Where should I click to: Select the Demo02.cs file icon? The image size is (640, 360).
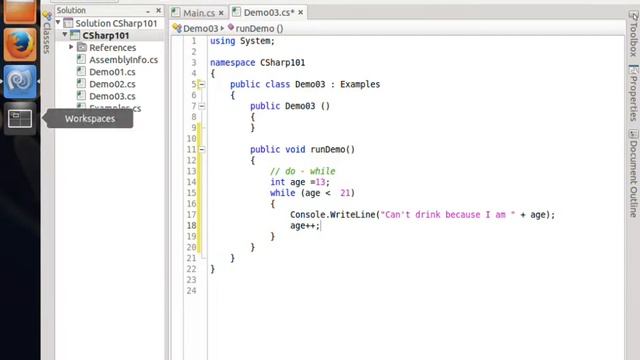[x=81, y=84]
